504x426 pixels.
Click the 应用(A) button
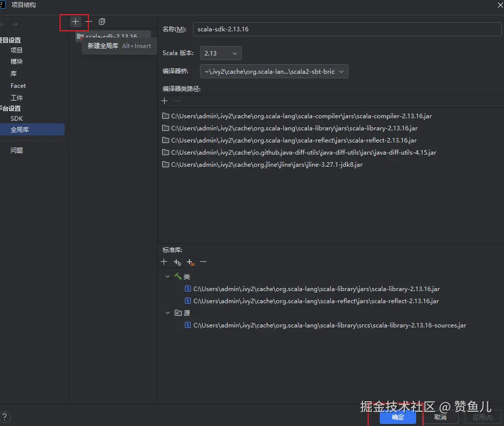coord(482,417)
